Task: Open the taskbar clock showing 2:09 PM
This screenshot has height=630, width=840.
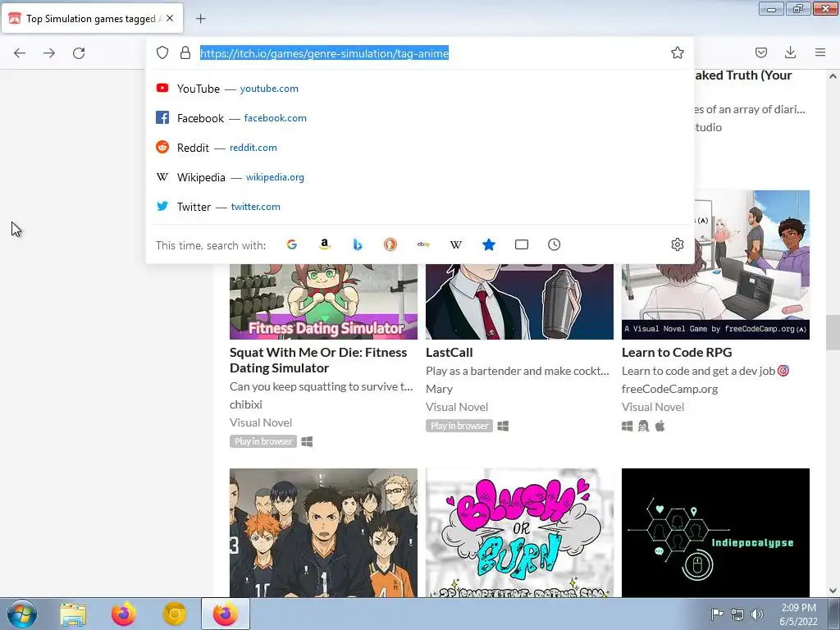Action: click(x=798, y=614)
